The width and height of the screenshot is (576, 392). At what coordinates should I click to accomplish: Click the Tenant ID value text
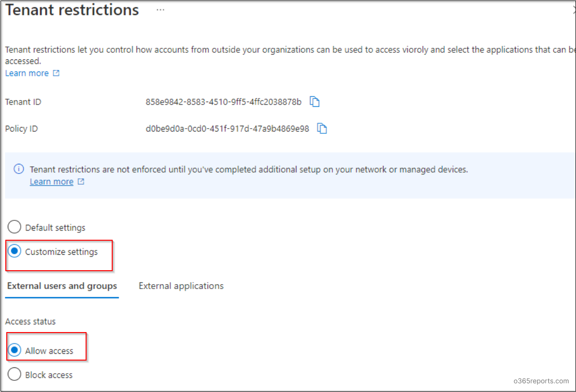[x=224, y=102]
